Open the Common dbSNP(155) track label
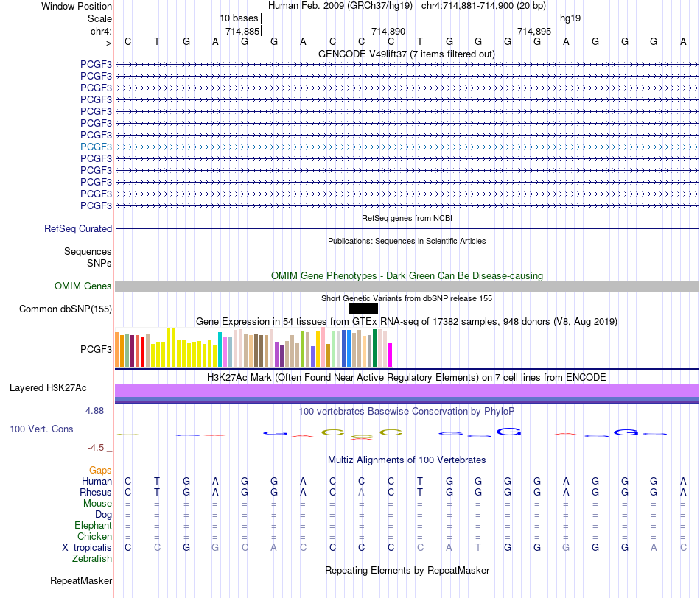Viewport: 700px width, 598px height. click(66, 309)
